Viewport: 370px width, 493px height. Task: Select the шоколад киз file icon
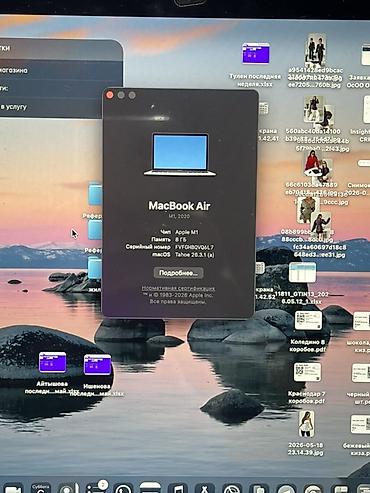tap(361, 321)
